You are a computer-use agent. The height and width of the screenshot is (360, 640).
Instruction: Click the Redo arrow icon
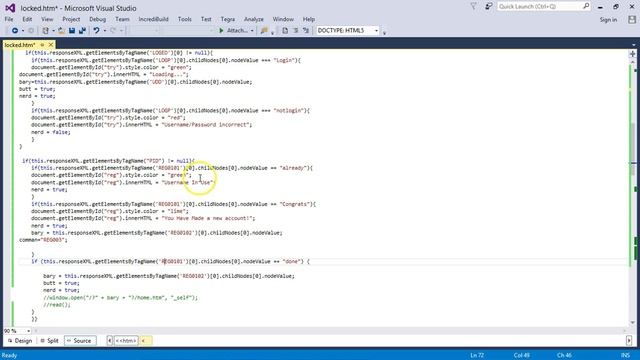[x=113, y=31]
